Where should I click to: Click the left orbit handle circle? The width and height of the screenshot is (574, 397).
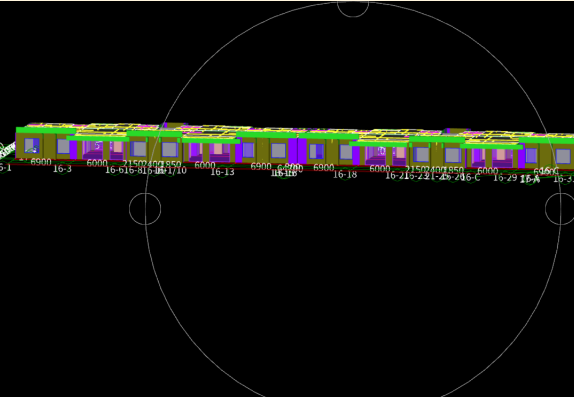[145, 208]
